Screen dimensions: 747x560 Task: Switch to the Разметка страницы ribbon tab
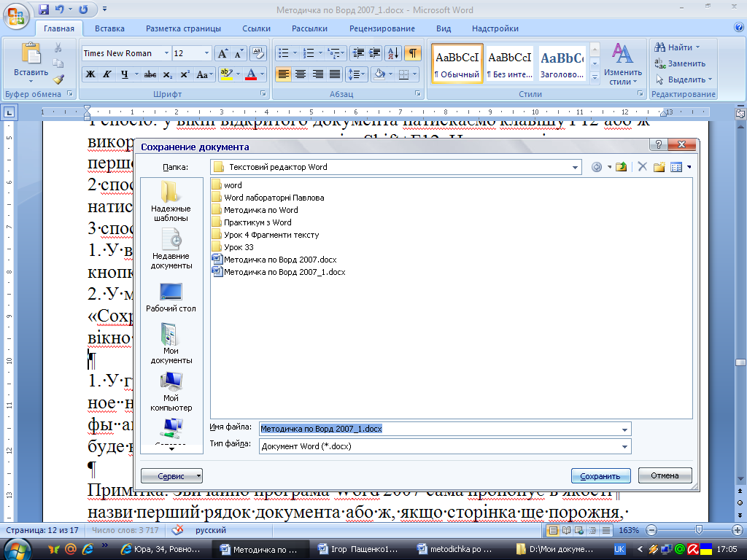click(183, 28)
